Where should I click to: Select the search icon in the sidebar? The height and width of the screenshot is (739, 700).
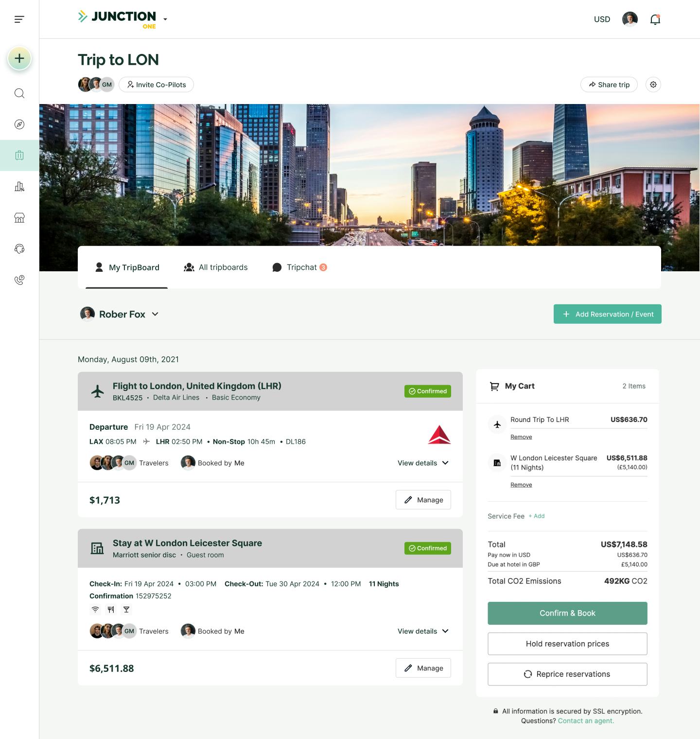click(19, 93)
